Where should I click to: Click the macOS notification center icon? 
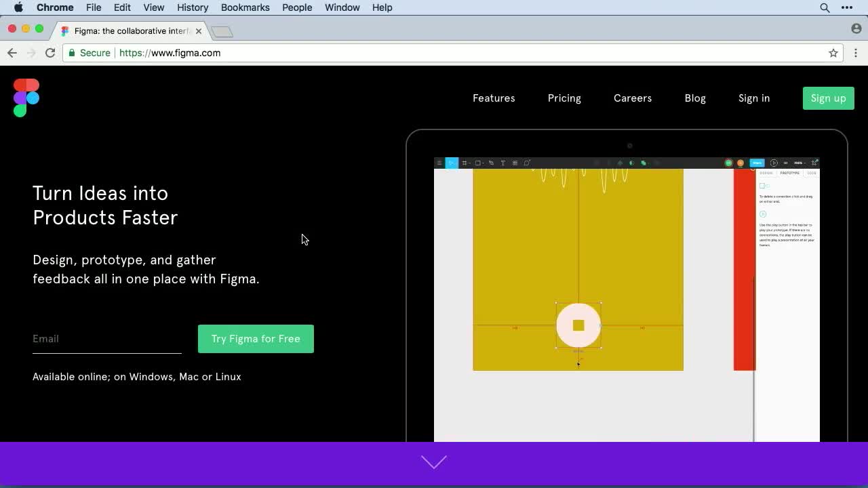[x=847, y=7]
